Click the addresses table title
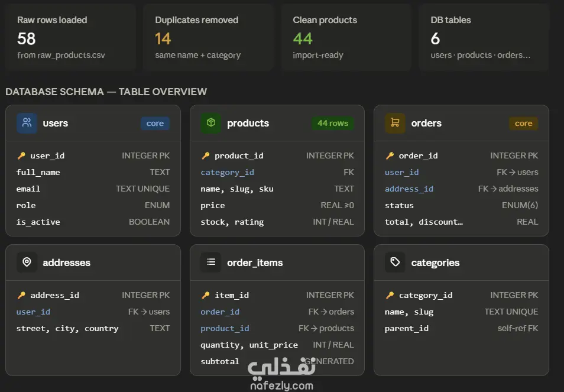Image resolution: width=564 pixels, height=392 pixels. pos(67,263)
